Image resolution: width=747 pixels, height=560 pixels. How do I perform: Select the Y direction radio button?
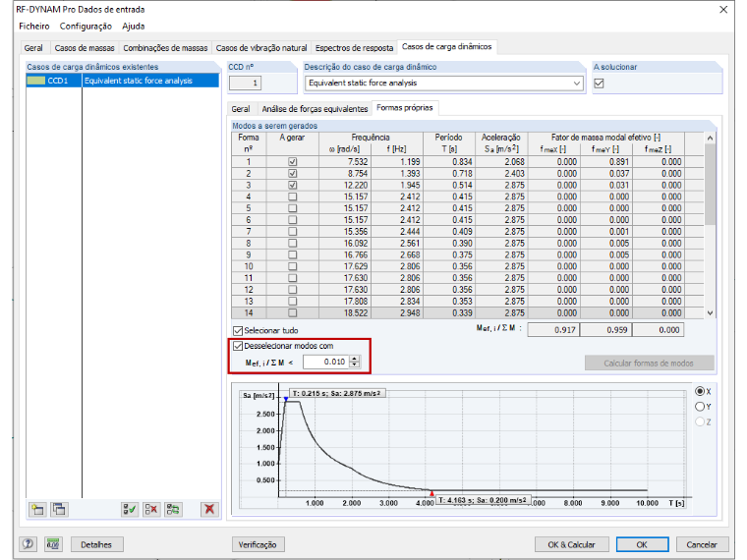coord(700,407)
